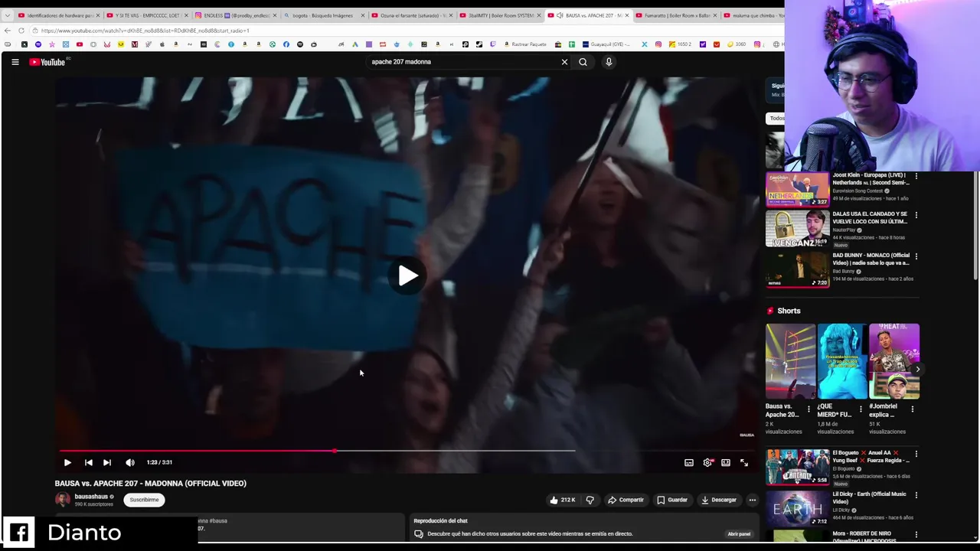Viewport: 980px width, 551px height.
Task: Open options for Lil Dicky Earth video
Action: (x=916, y=495)
